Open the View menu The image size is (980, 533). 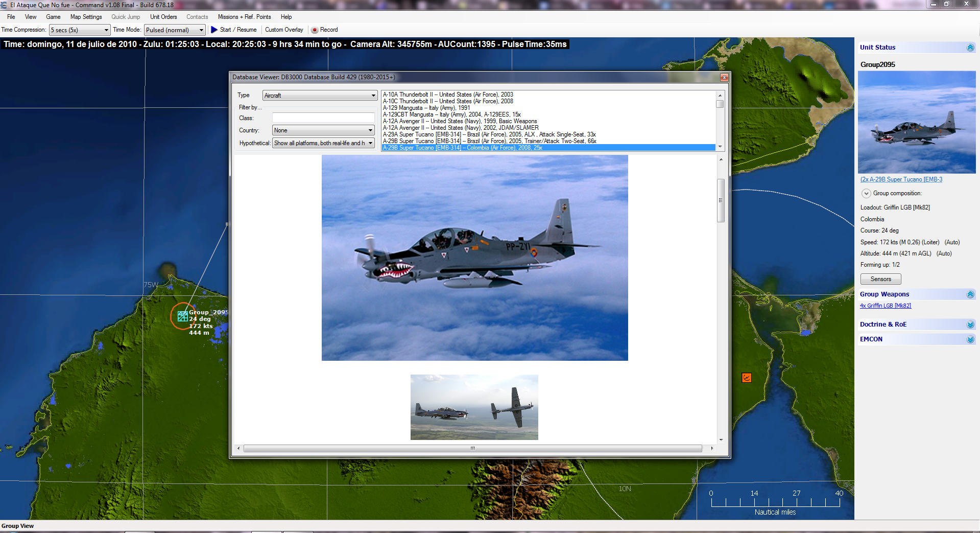(31, 17)
